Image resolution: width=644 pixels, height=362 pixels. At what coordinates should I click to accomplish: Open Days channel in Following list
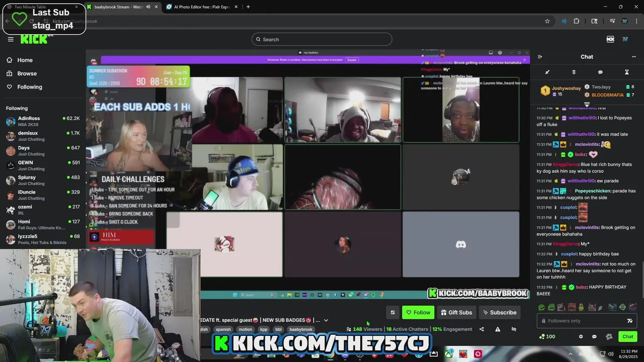[43, 151]
